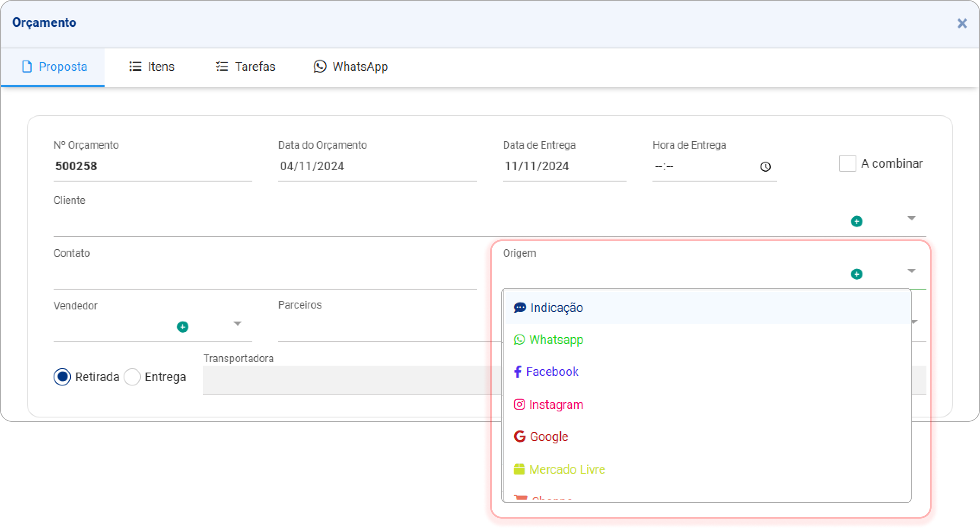Open the Vendedor dropdown arrow
This screenshot has height=529, width=980.
(x=237, y=324)
